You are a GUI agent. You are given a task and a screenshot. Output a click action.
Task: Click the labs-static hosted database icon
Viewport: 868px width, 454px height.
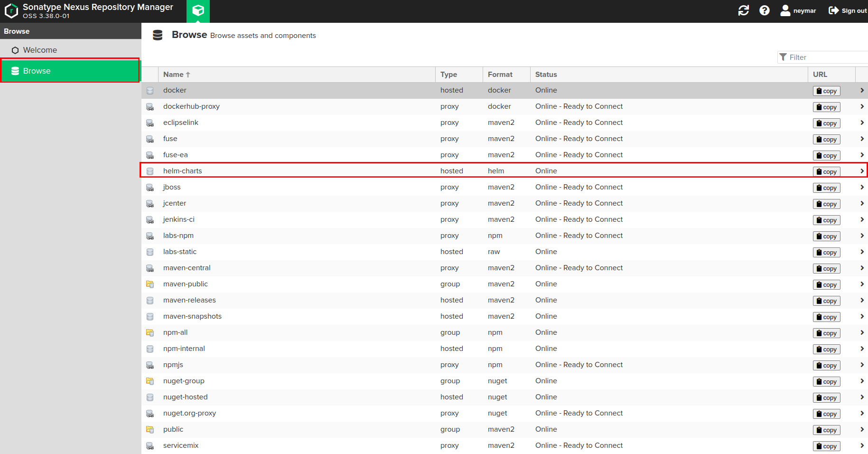click(150, 252)
